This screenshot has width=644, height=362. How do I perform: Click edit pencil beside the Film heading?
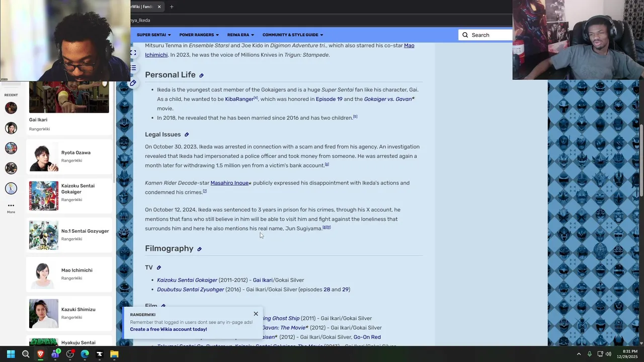click(163, 306)
